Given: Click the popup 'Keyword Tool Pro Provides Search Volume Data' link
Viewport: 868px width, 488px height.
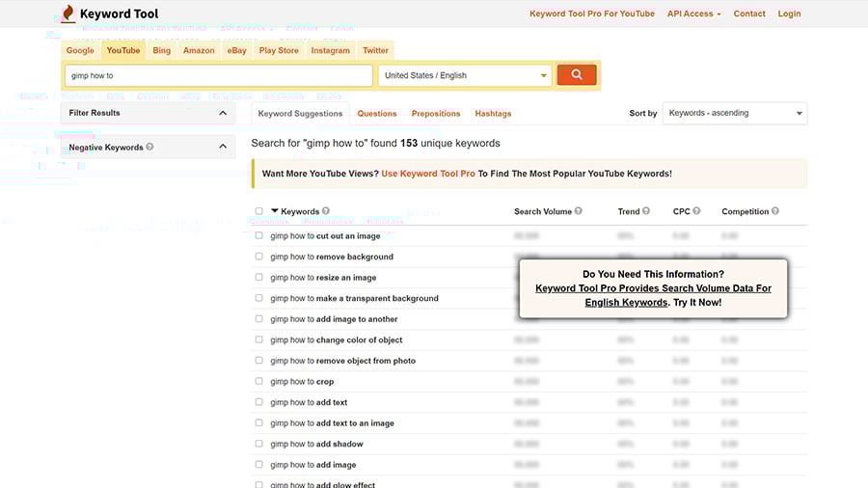Looking at the screenshot, I should (x=653, y=295).
